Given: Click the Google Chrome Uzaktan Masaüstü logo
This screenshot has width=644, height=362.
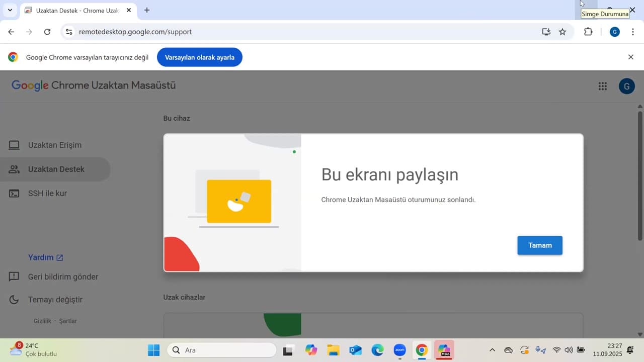Looking at the screenshot, I should [x=94, y=85].
